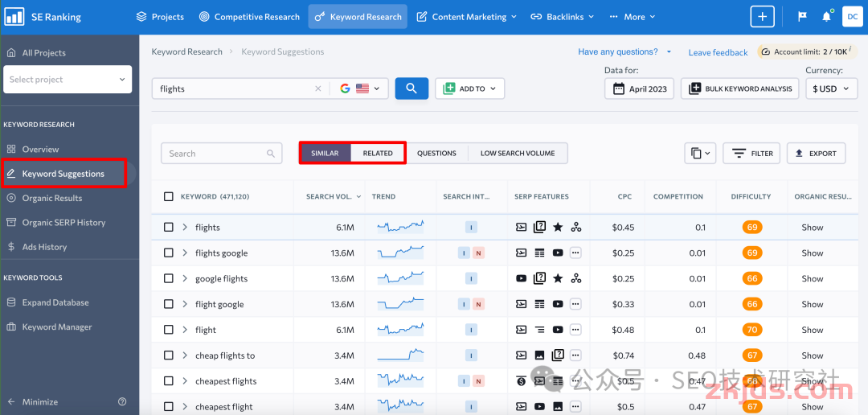Switch to the Related tab
868x415 pixels.
(x=378, y=153)
